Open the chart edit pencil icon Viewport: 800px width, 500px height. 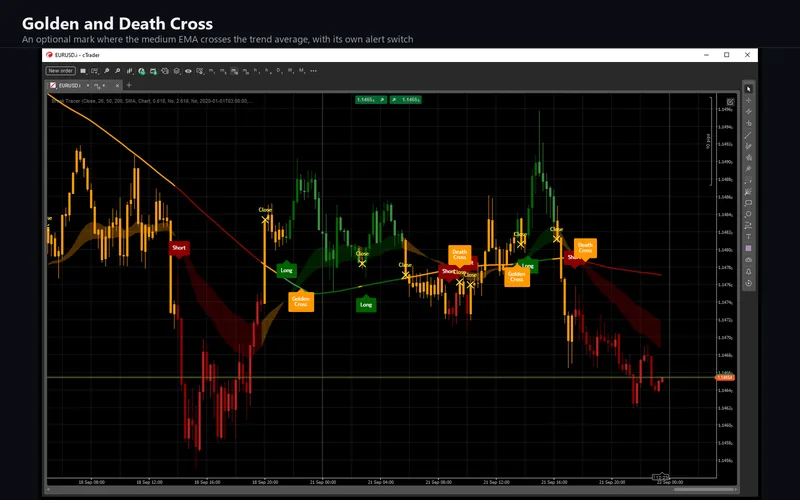(x=730, y=102)
